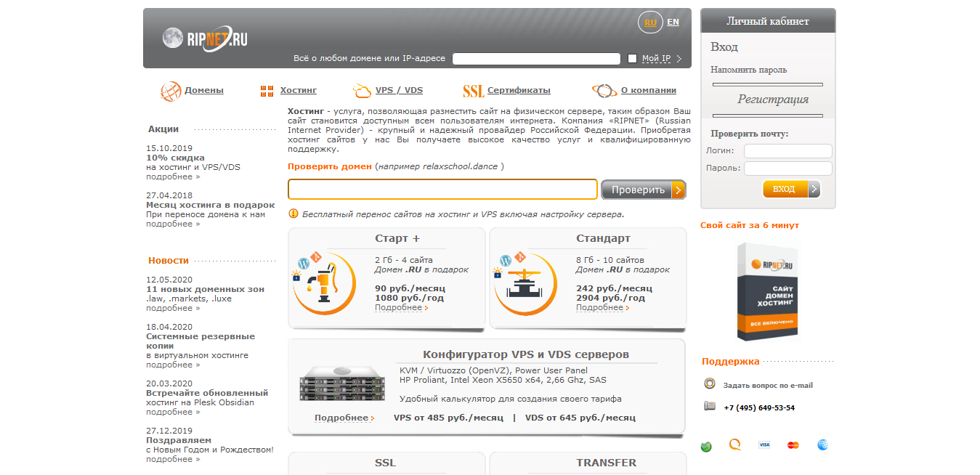
Task: Click the email support icon
Action: pyautogui.click(x=710, y=384)
